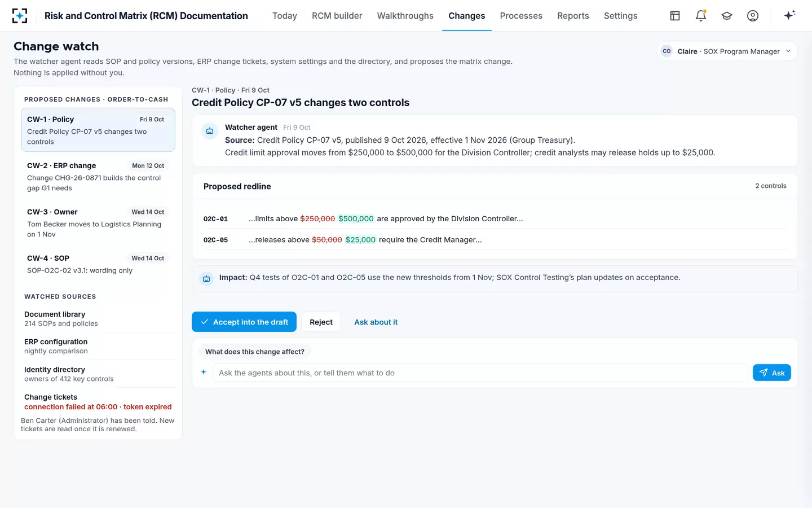Open the notifications bell

click(x=701, y=16)
